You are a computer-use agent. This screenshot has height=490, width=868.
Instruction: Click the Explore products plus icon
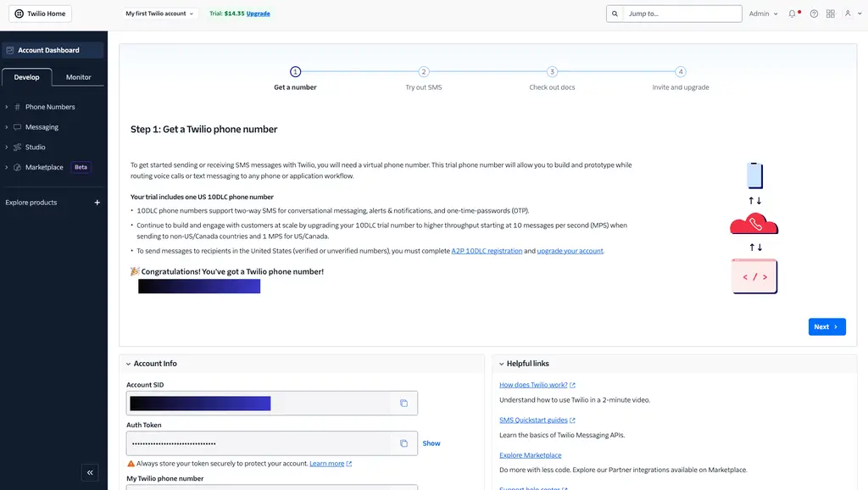[97, 203]
